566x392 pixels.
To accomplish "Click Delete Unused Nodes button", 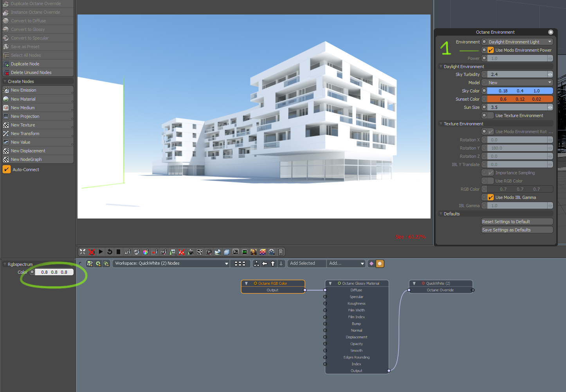I will pos(38,72).
